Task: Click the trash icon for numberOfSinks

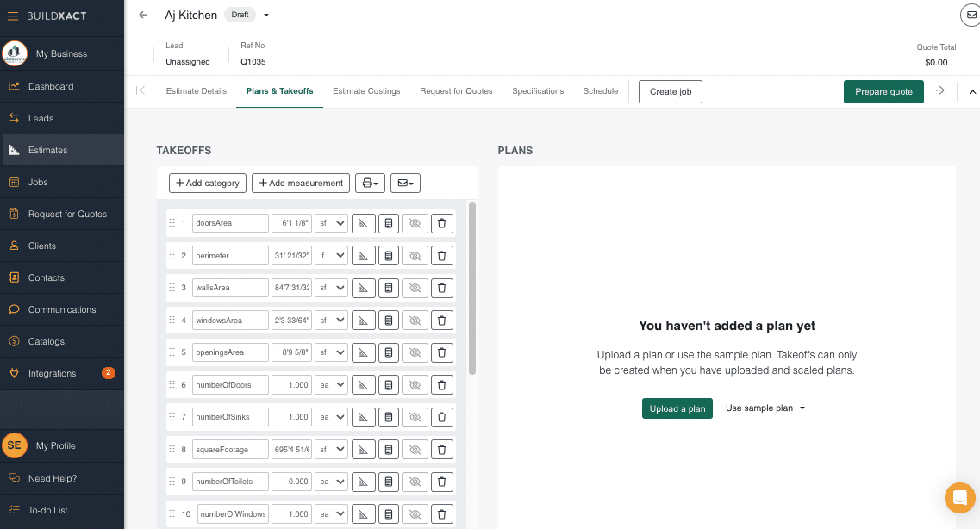Action: pyautogui.click(x=441, y=417)
